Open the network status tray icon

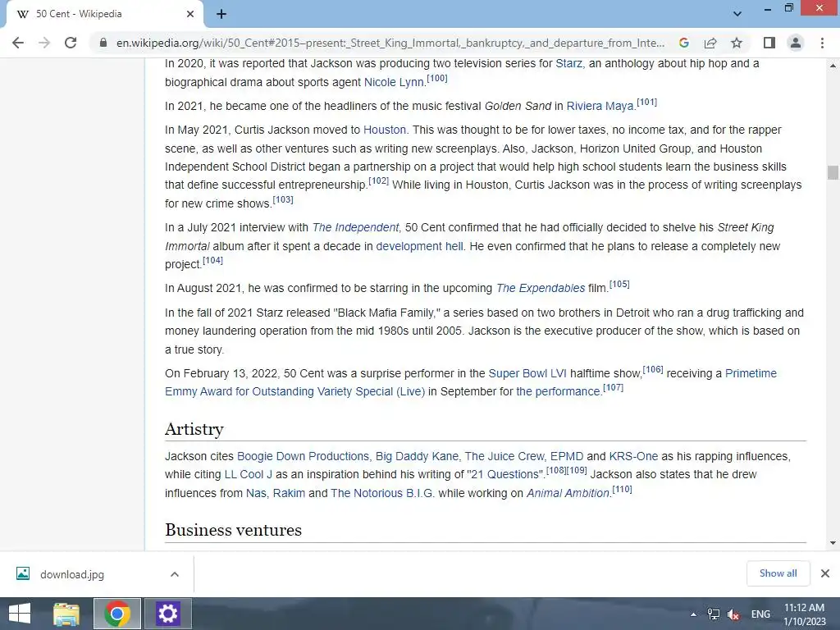pyautogui.click(x=714, y=614)
